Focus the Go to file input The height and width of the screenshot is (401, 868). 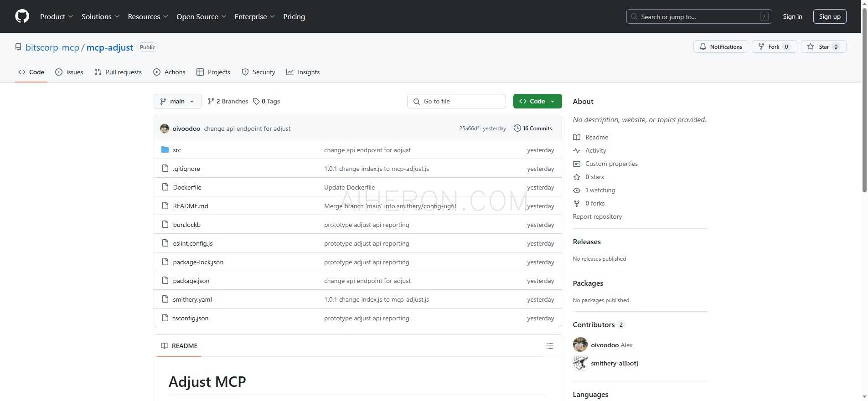point(456,101)
